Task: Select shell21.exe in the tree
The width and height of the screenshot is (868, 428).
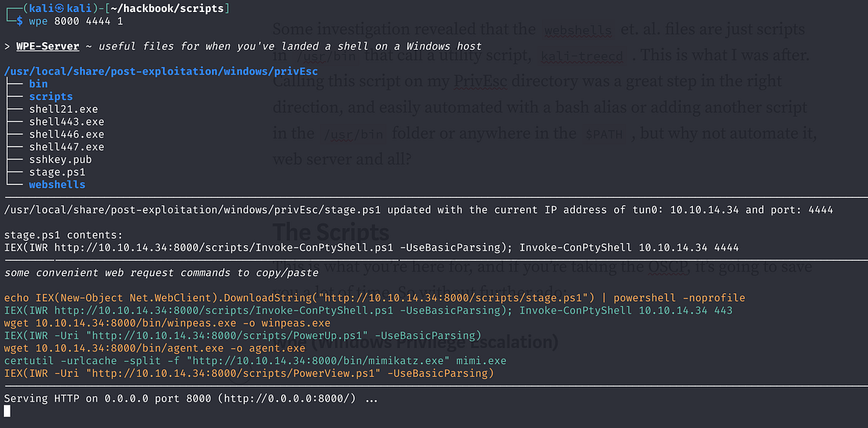Action: coord(64,109)
